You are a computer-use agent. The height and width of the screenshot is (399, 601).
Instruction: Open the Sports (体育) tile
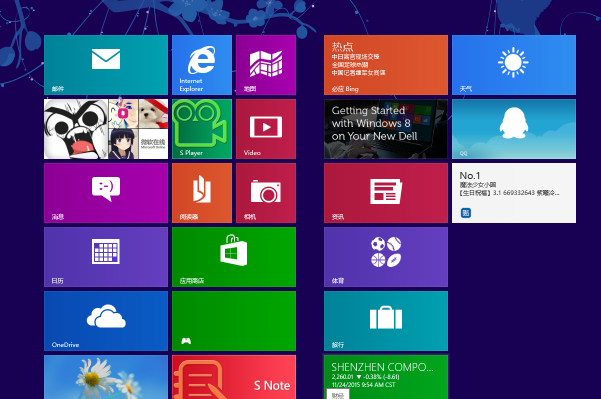point(386,257)
